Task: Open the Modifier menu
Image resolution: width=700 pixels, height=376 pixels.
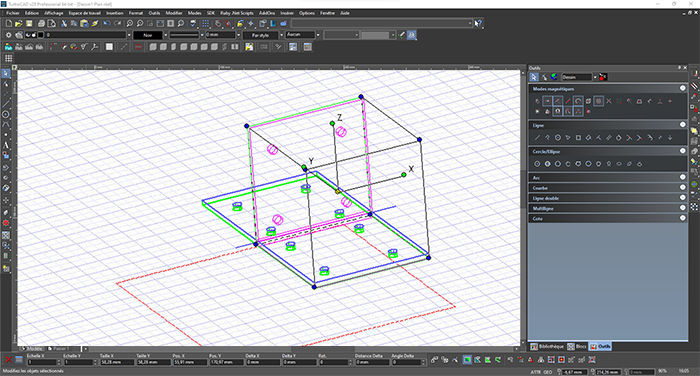Action: point(174,13)
